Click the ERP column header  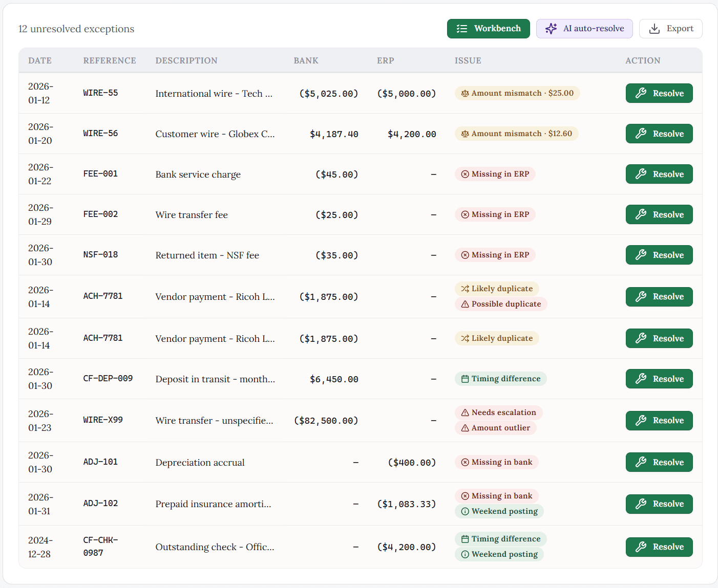click(x=386, y=60)
